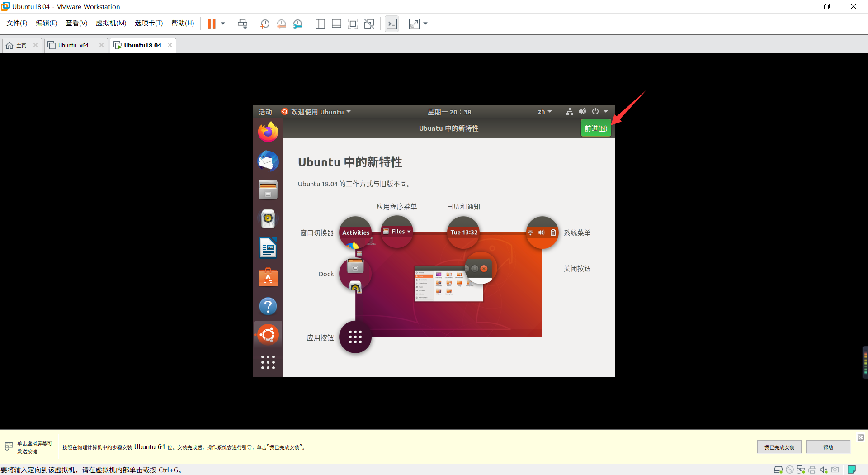Expand the stretch display options arrow
This screenshot has width=868, height=475.
click(425, 24)
